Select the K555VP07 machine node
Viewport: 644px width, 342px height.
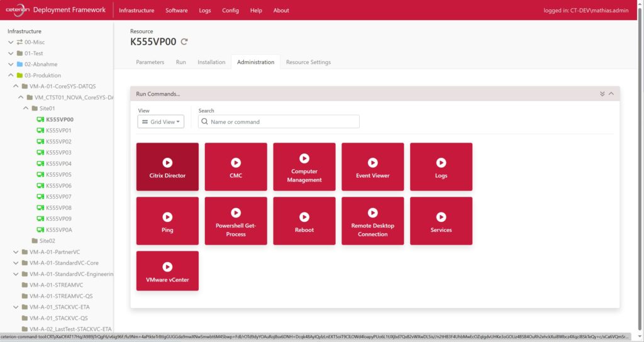[x=54, y=197]
